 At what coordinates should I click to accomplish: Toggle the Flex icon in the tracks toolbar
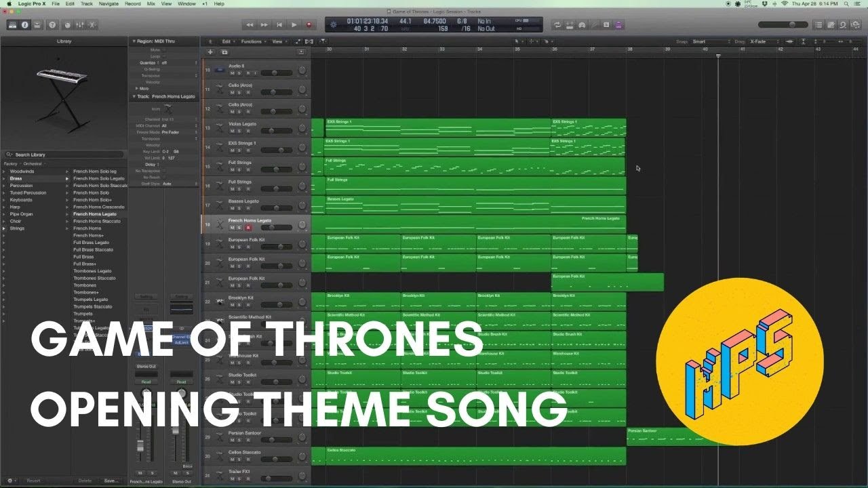pos(309,41)
